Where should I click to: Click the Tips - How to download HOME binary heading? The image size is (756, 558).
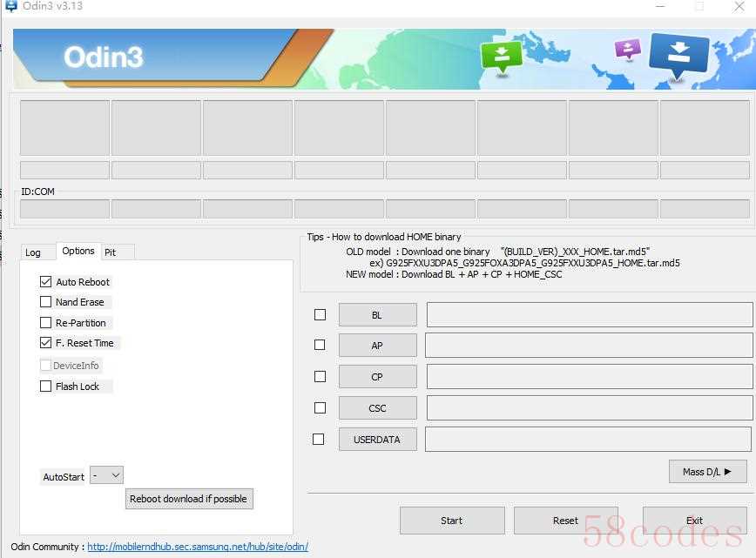click(x=384, y=237)
